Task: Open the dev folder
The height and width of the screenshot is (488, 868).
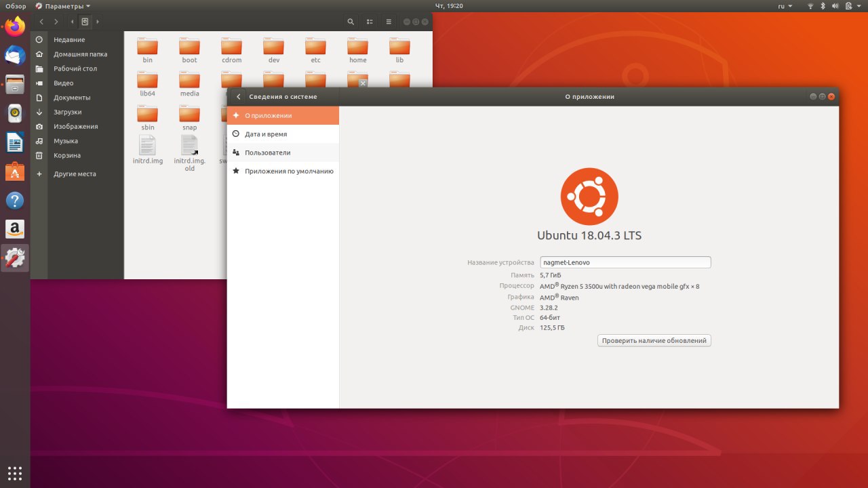Action: tap(274, 50)
